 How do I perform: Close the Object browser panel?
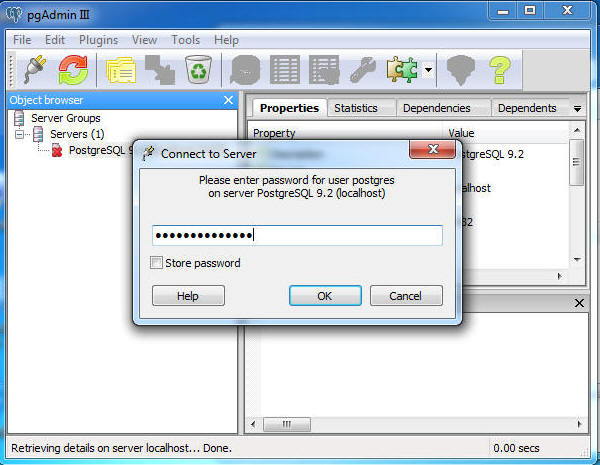tap(228, 100)
